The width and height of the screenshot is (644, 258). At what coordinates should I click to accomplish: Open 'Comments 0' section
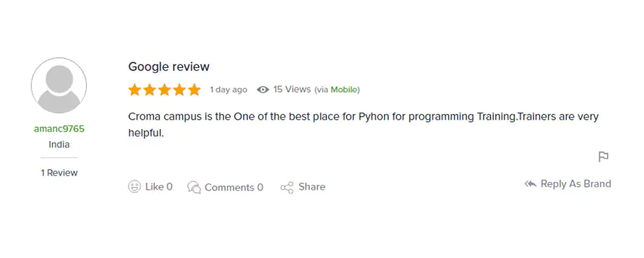234,187
